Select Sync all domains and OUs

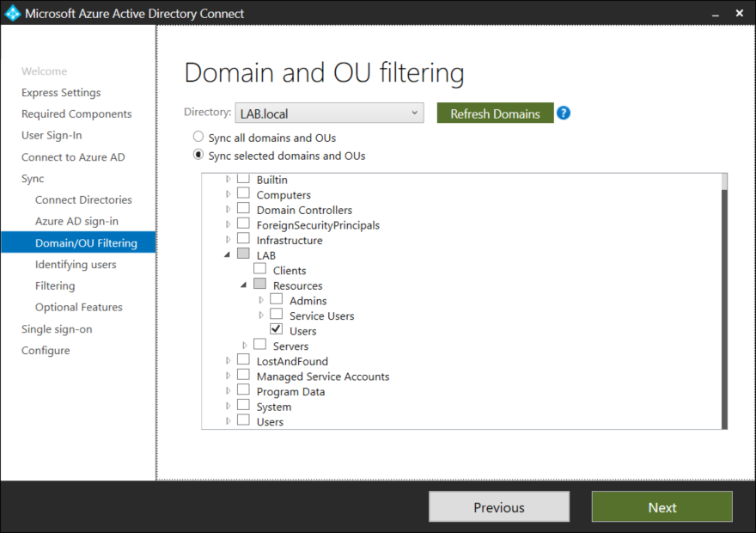pos(198,137)
